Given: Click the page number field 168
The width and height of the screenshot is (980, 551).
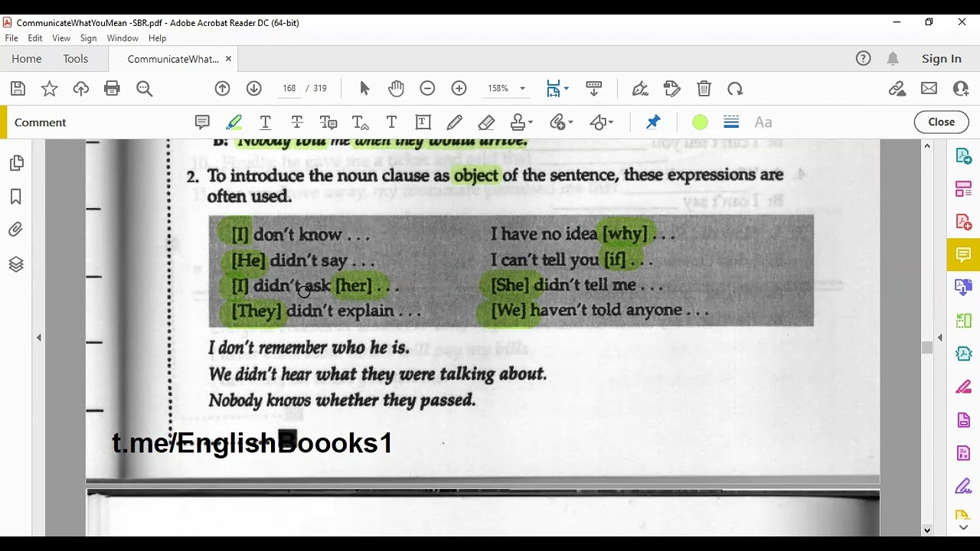Looking at the screenshot, I should [x=289, y=89].
